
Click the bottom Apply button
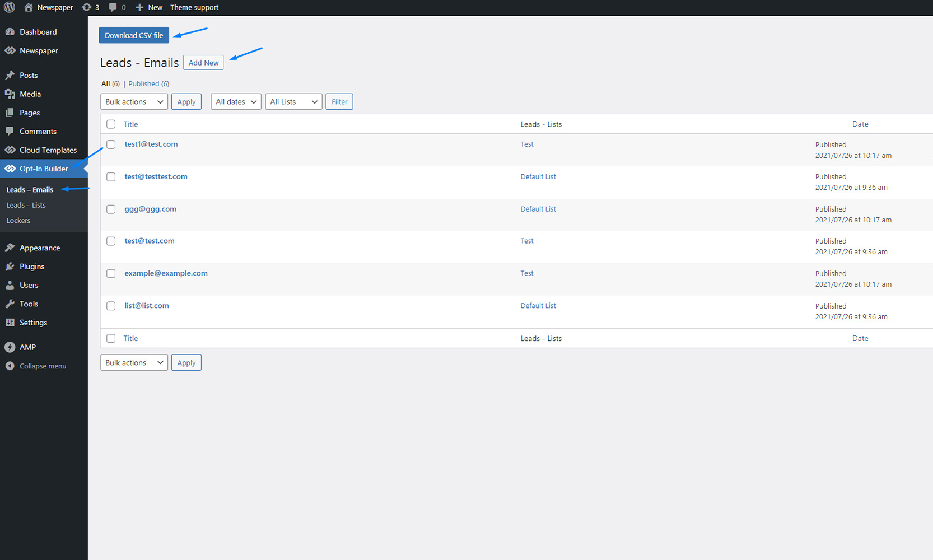point(186,363)
